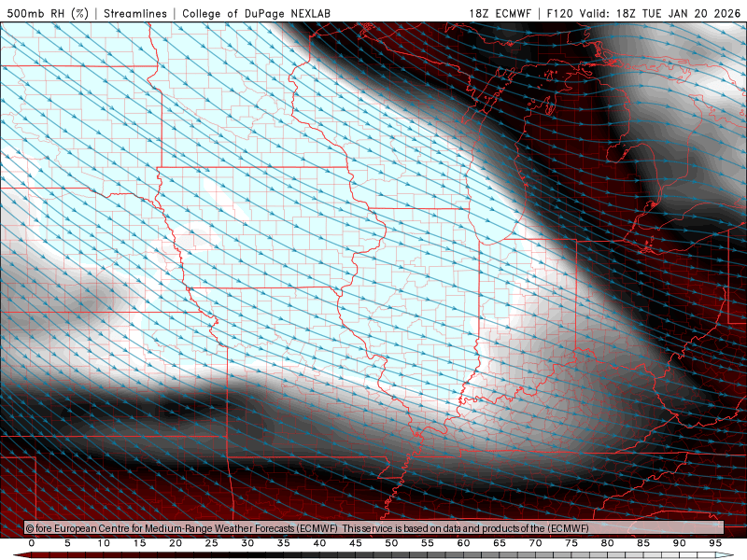Click the "55" value on the color scale

(x=428, y=543)
